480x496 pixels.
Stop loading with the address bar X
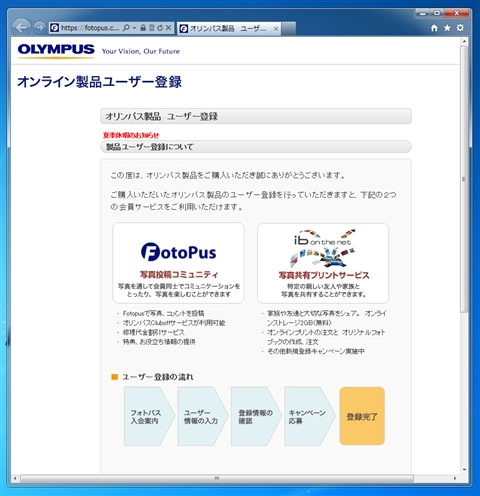click(169, 28)
